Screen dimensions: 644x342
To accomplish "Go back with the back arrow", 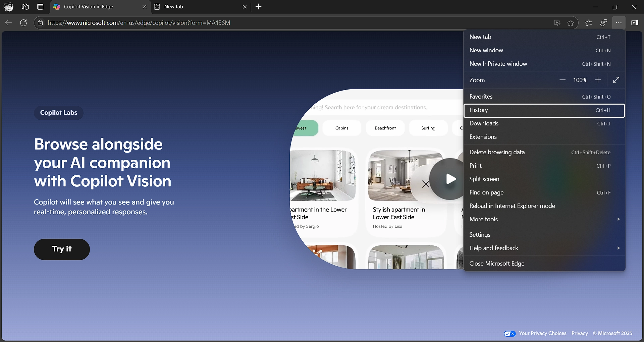I will 8,23.
